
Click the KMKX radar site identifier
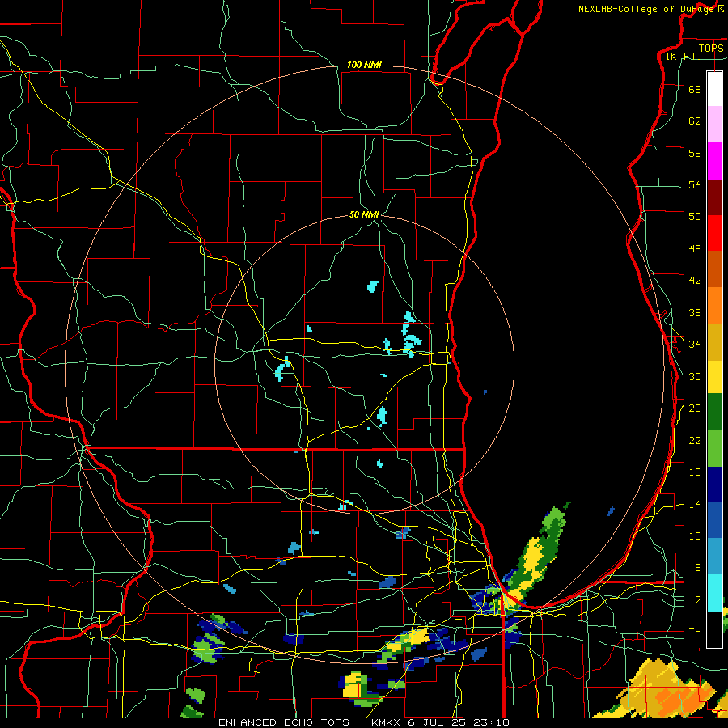[386, 722]
